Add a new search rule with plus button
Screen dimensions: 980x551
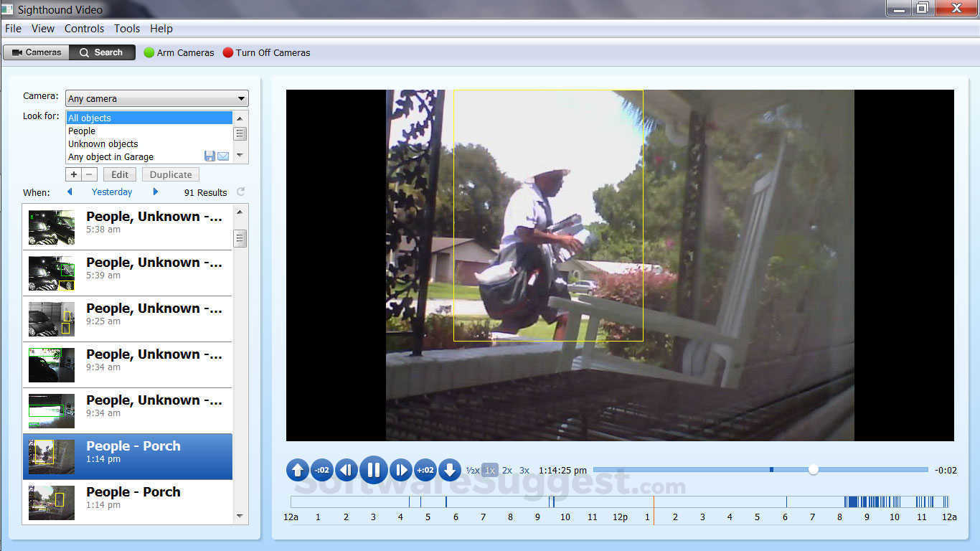[x=72, y=174]
